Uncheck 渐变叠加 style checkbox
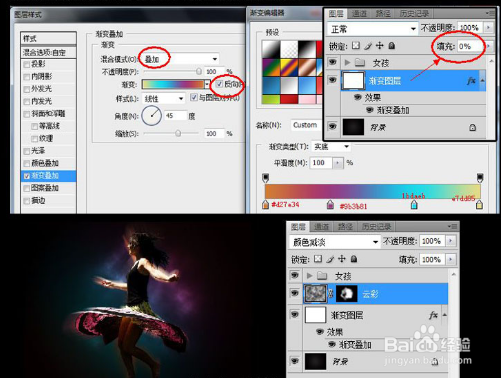Viewport: 501px width, 378px height. (27, 176)
